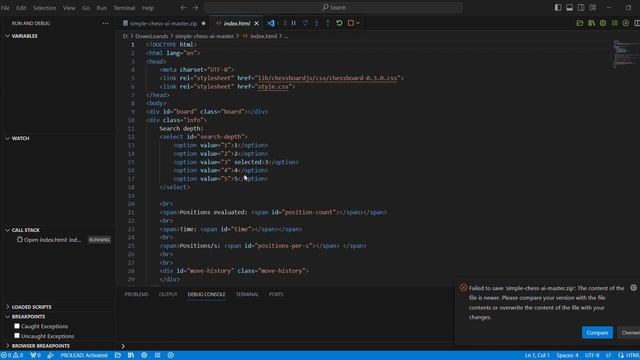Viewport: 640px width, 360px height.
Task: Click the clock icon in the status bar
Action: click(x=171, y=355)
